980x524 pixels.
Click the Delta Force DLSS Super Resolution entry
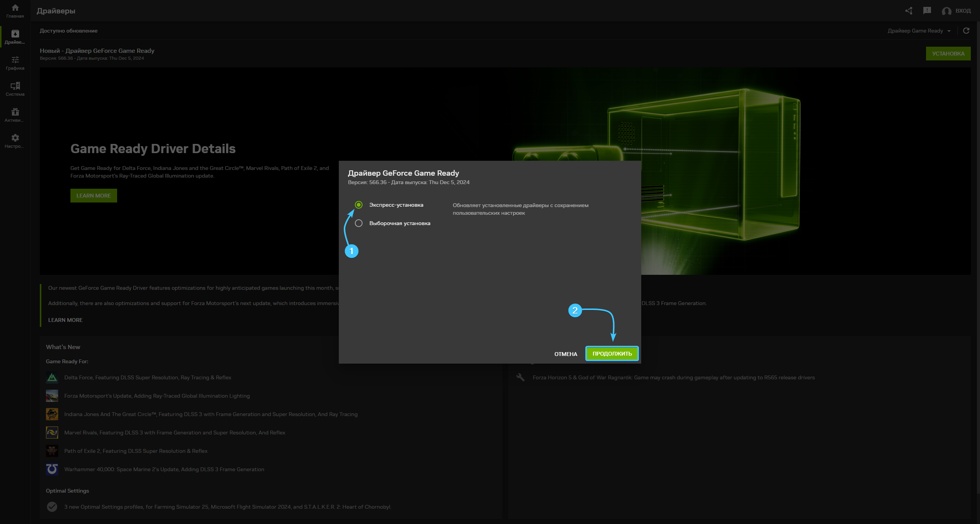tap(148, 377)
